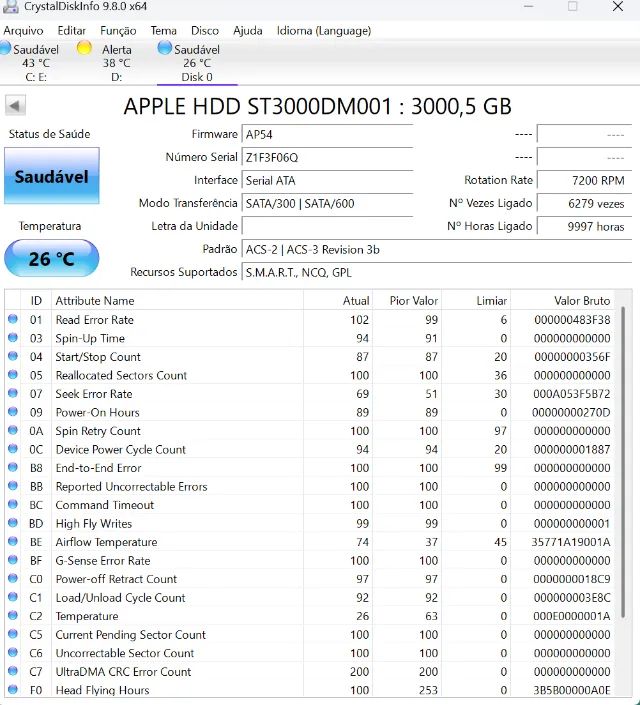Click status icon for Load/Unload Cycle Count
640x705 pixels.
[x=13, y=597]
